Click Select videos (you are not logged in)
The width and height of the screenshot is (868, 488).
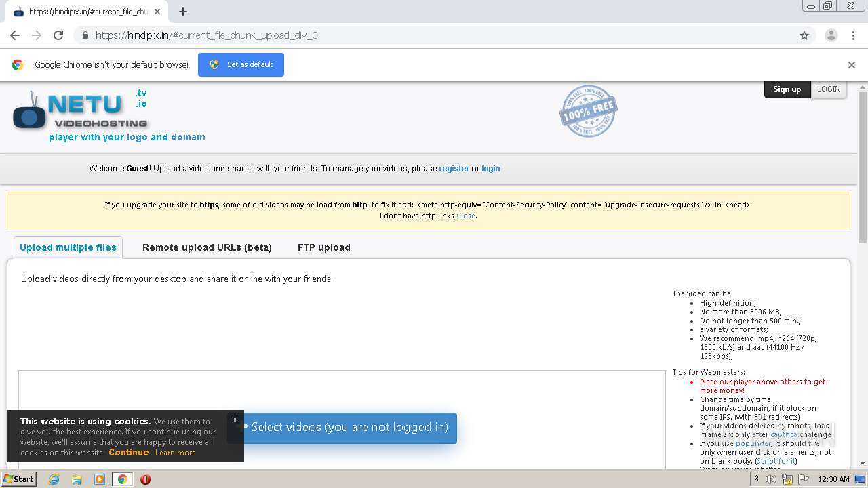coord(342,428)
